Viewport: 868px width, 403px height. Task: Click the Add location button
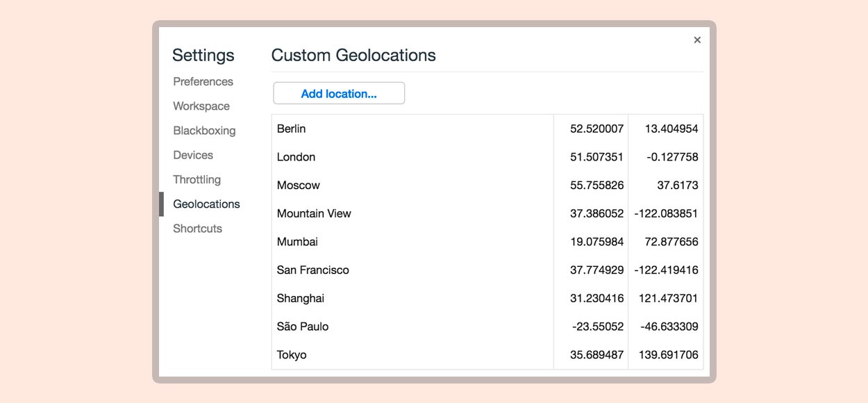(339, 94)
